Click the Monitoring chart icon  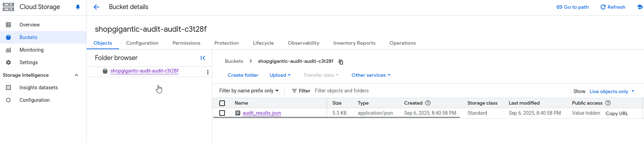coord(8,50)
